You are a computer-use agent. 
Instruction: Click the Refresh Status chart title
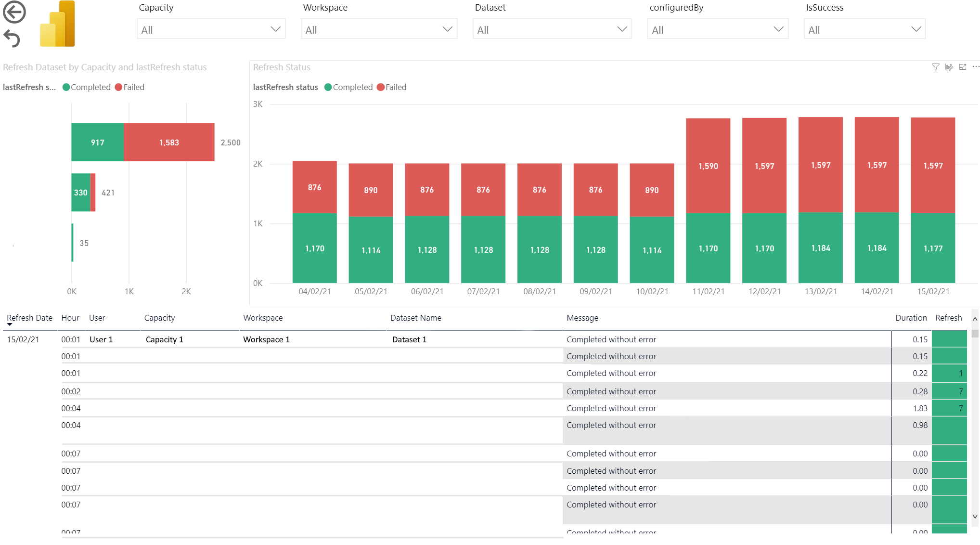click(282, 67)
